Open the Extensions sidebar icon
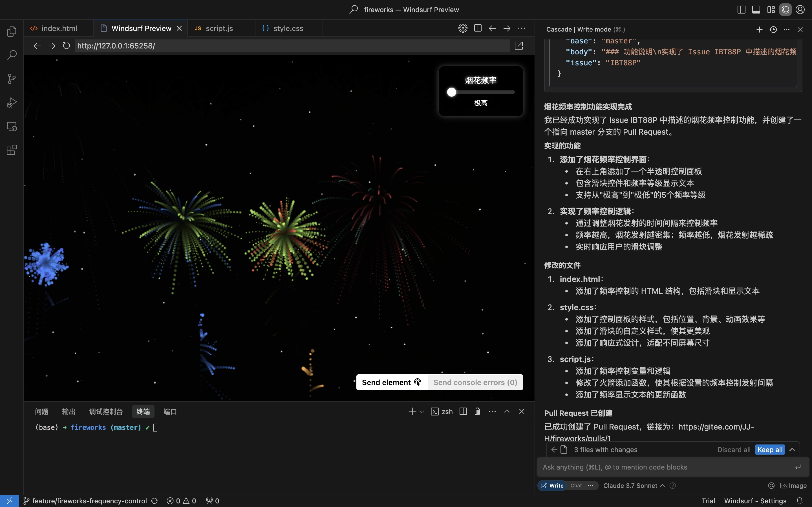 [x=12, y=150]
